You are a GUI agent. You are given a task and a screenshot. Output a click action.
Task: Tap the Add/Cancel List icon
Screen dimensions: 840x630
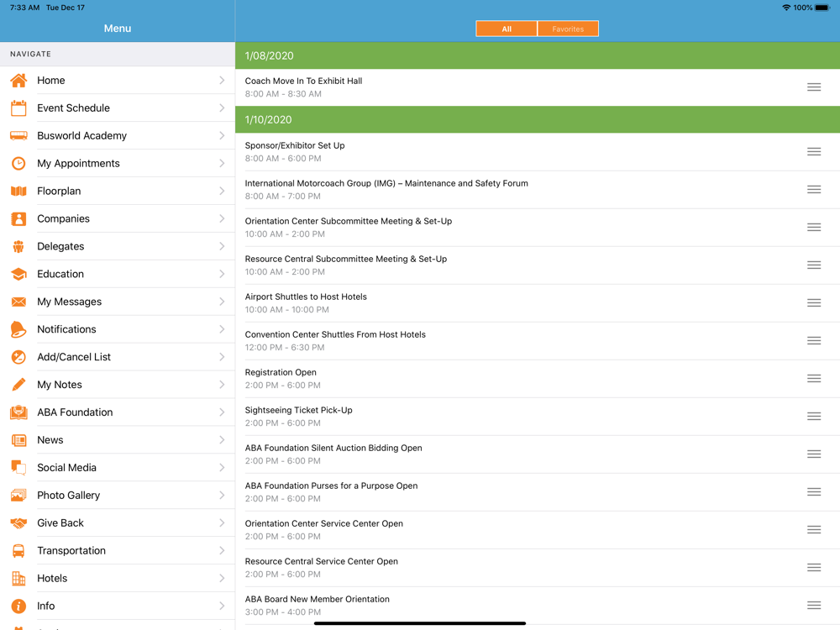[18, 357]
